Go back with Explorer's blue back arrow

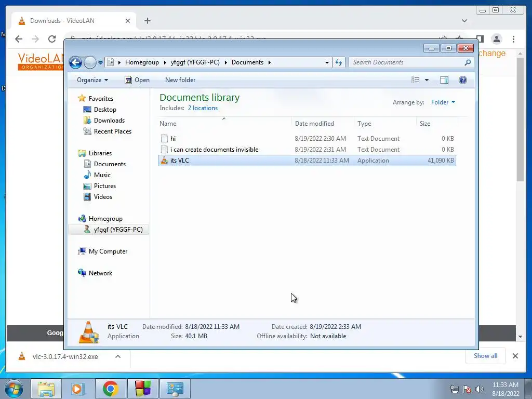coord(75,62)
